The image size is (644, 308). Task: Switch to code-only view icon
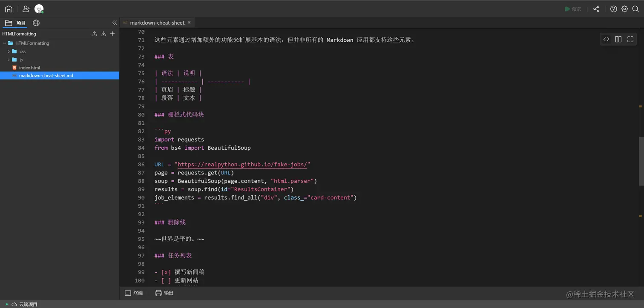pyautogui.click(x=606, y=39)
